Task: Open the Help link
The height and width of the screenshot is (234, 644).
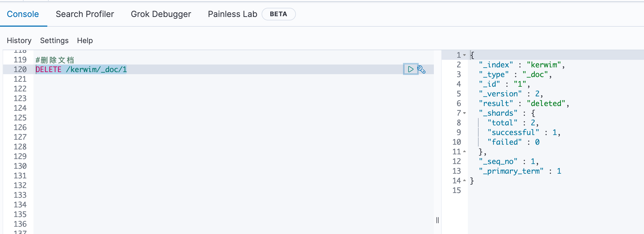Action: point(85,40)
